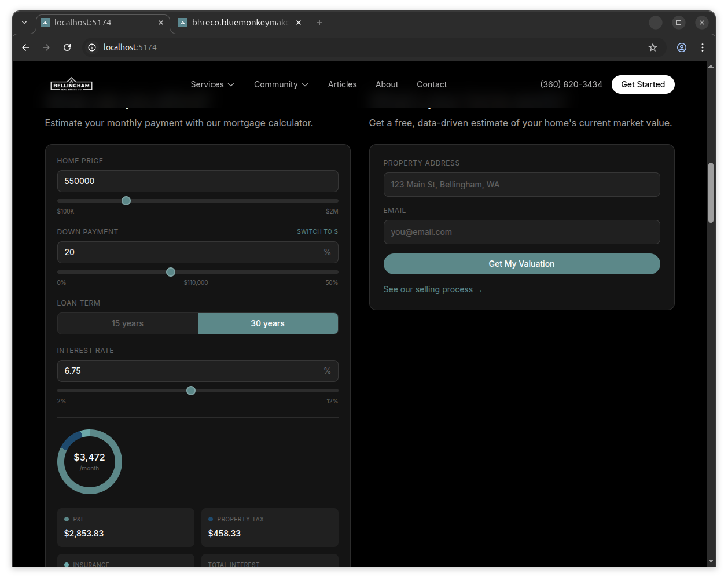This screenshot has width=728, height=581.
Task: Expand the Services dropdown menu
Action: (x=212, y=84)
